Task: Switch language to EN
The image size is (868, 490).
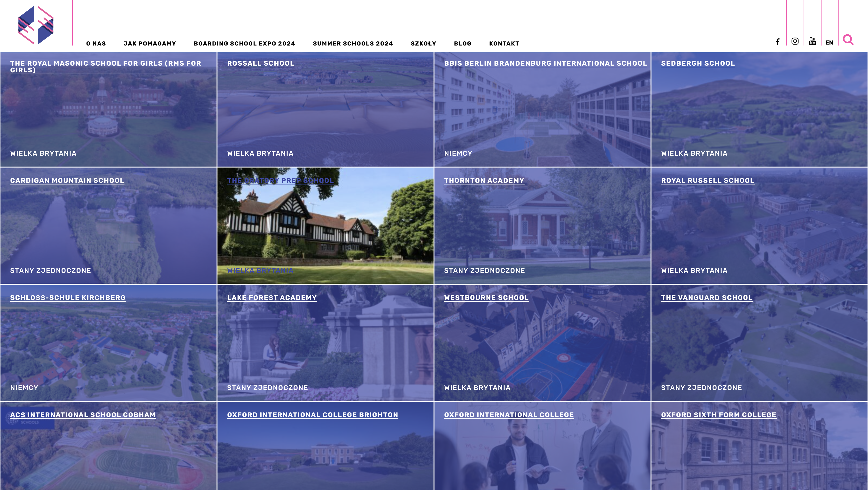Action: tap(829, 42)
